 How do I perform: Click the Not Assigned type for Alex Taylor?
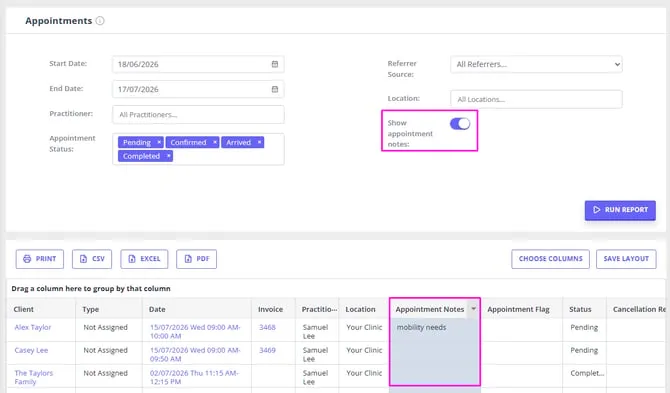point(106,327)
